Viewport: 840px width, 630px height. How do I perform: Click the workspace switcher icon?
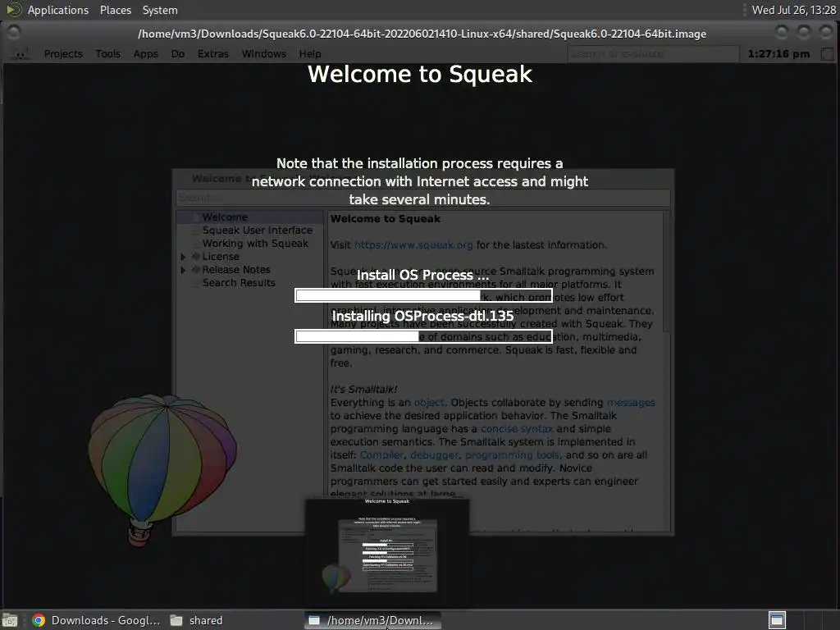(777, 620)
